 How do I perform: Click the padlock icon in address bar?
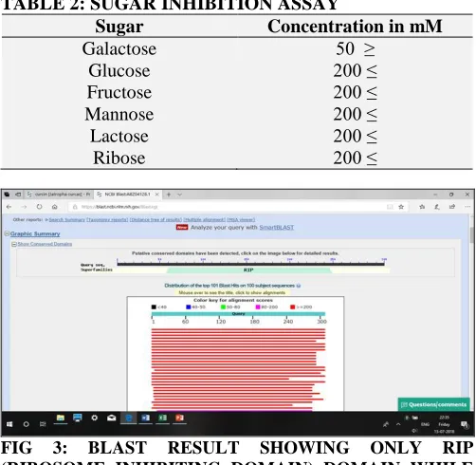click(x=75, y=207)
